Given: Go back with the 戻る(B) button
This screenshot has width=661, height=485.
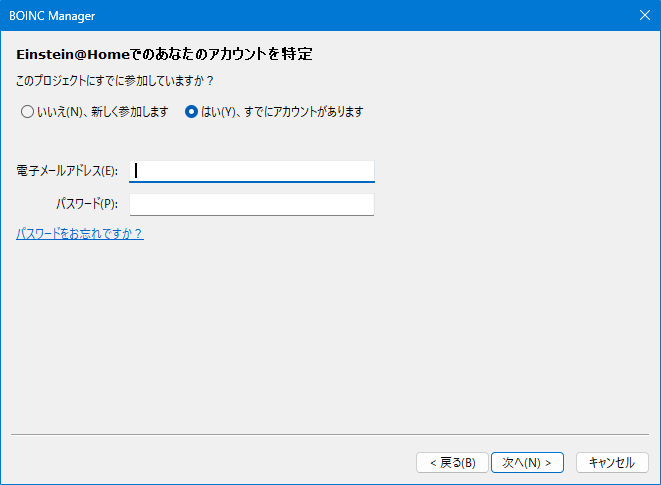Looking at the screenshot, I should coord(452,463).
